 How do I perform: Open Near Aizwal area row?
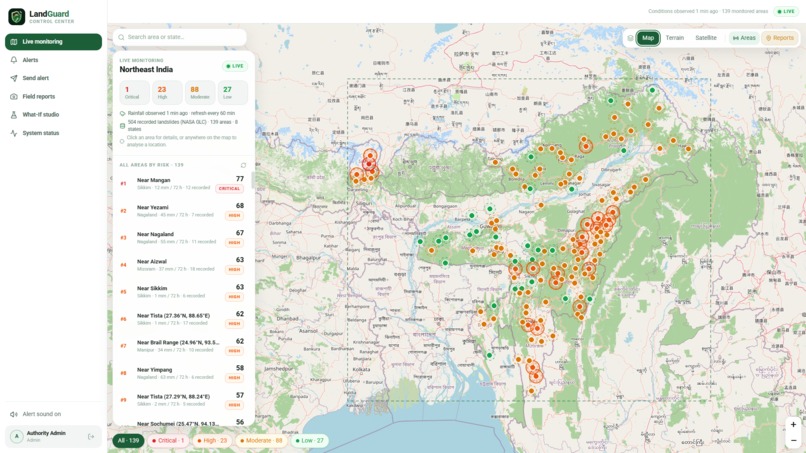click(182, 265)
